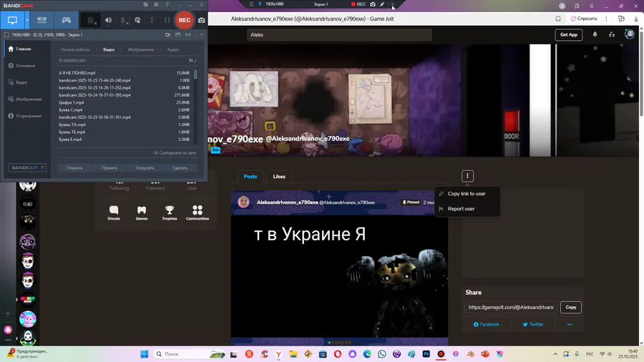Choose Report user
Viewport: 644px width, 362px height.
(467, 209)
